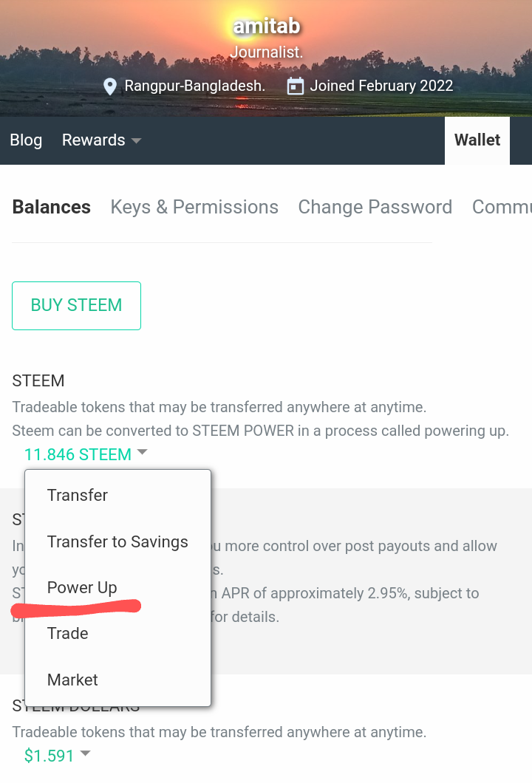Viewport: 532px width, 783px height.
Task: Click the Rangpur-Bangladesh location text
Action: tap(194, 86)
